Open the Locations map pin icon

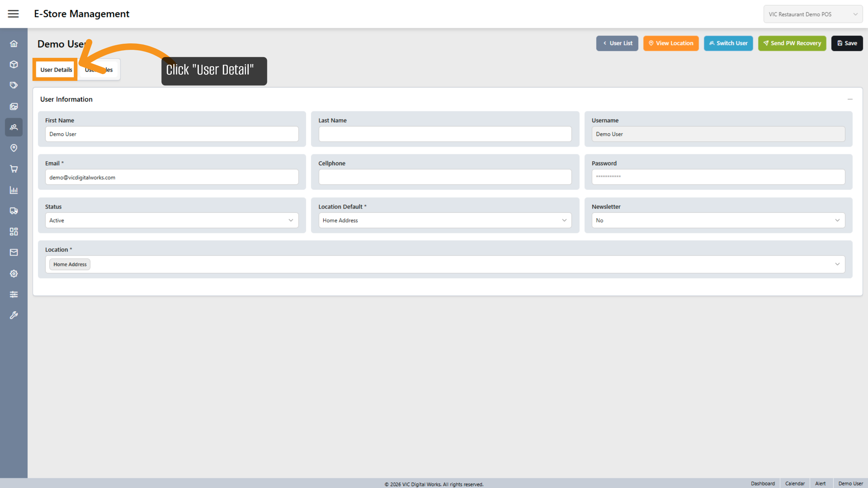point(14,148)
